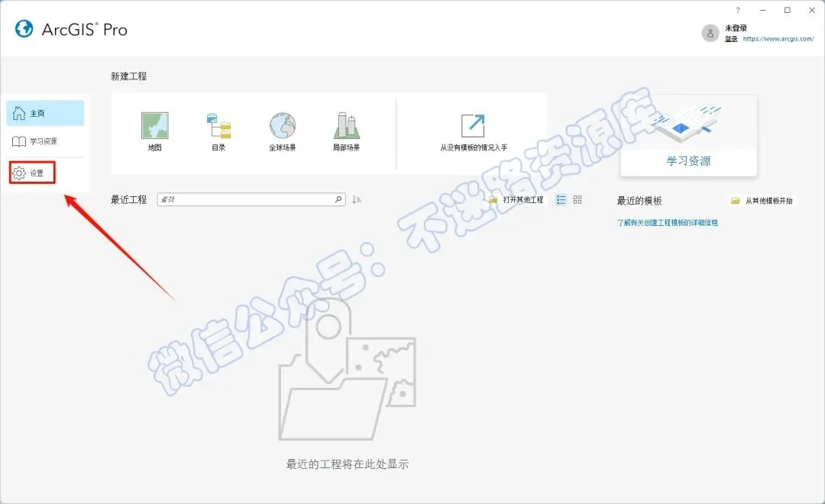Switch recent projects to tile view
825x504 pixels.
point(577,200)
